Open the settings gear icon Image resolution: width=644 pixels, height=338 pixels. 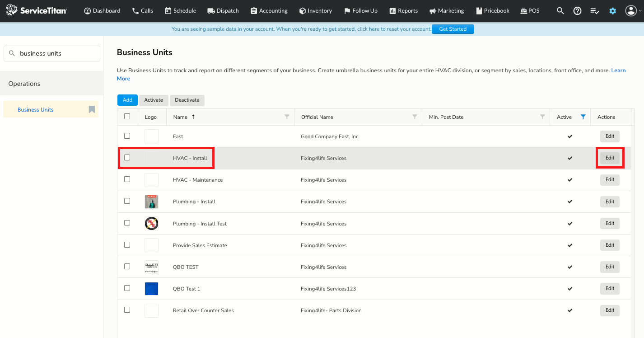pos(612,11)
